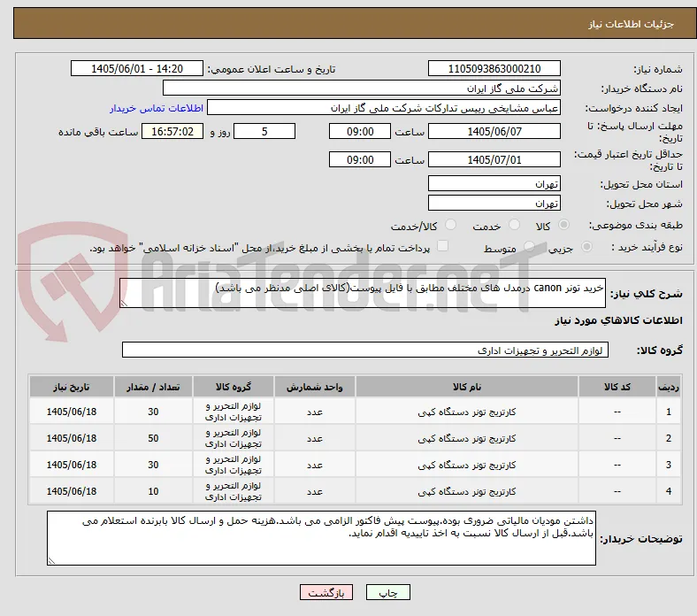Click item name in row 1
The height and width of the screenshot is (616, 697).
[467, 412]
